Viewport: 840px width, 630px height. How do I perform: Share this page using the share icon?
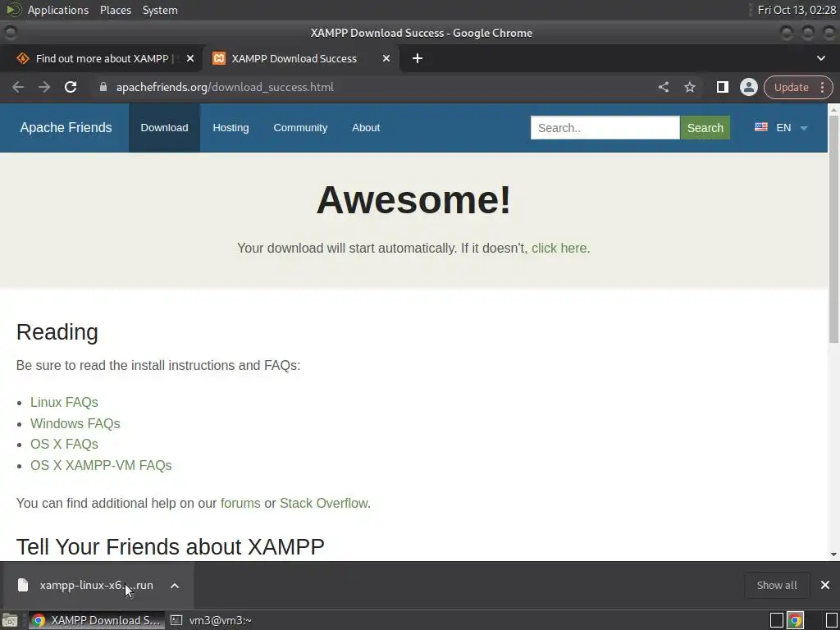click(x=663, y=87)
